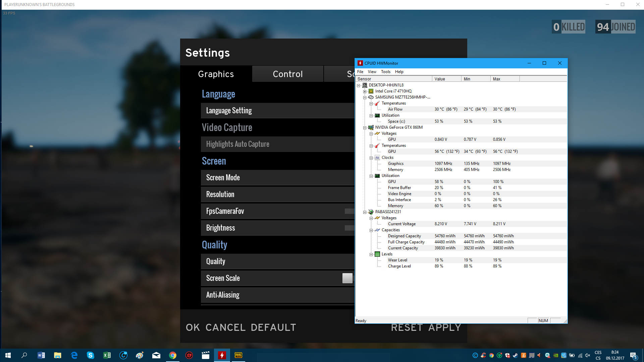Click RESET in PUBG Settings
This screenshot has width=644, height=362.
[407, 328]
